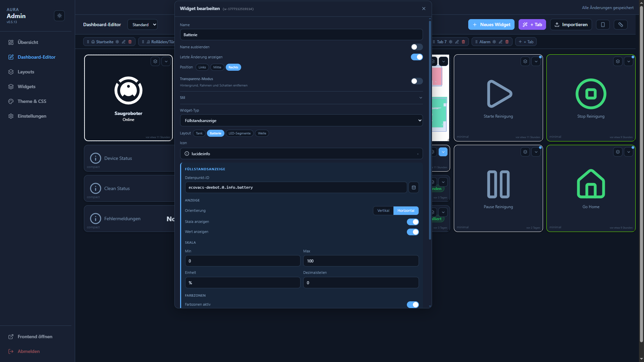The image size is (644, 362).
Task: Click the chain link icon in the toolbar
Action: pyautogui.click(x=621, y=24)
